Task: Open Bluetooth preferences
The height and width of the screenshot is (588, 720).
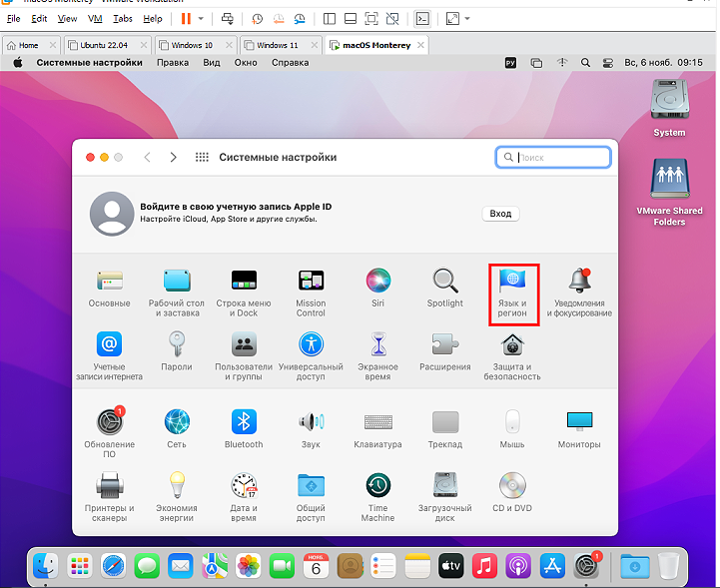Action: click(244, 429)
